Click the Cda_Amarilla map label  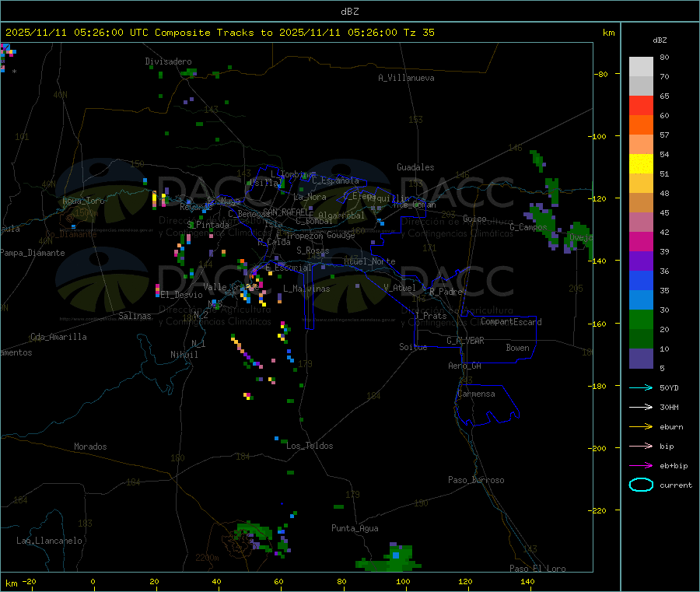pyautogui.click(x=58, y=337)
